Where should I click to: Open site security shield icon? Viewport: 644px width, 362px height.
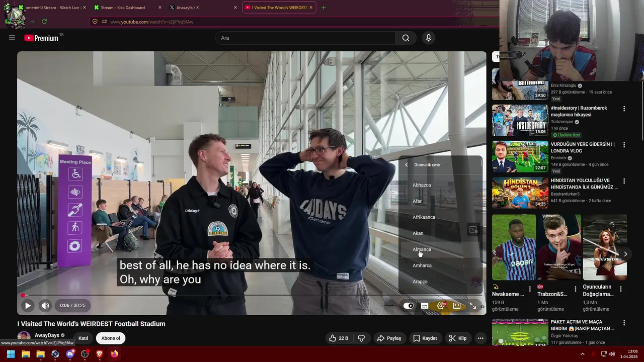[95, 22]
